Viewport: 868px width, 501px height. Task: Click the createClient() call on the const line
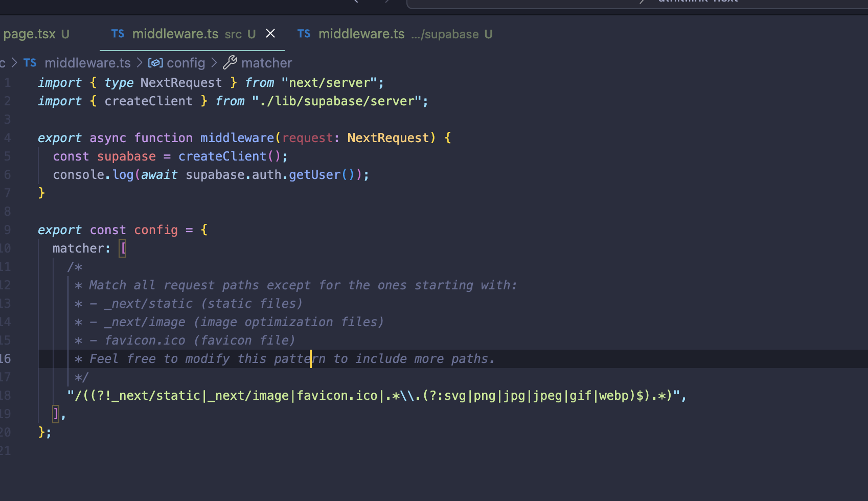(x=229, y=156)
